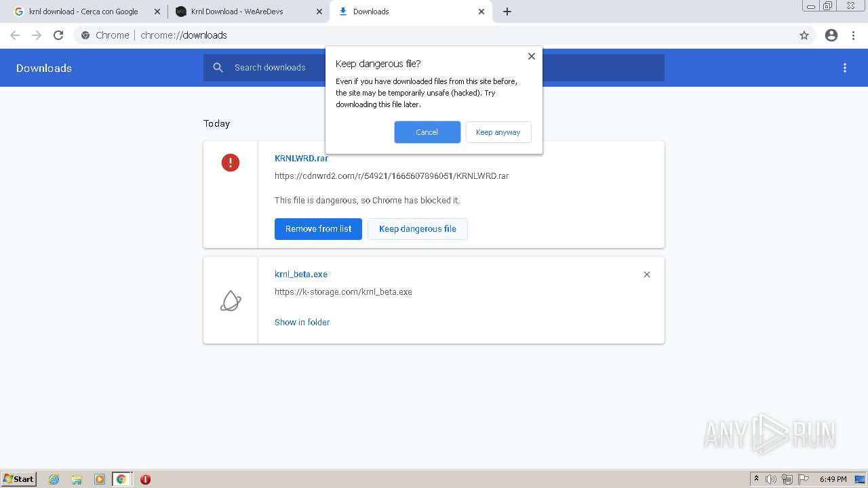Viewport: 868px width, 488px height.
Task: Click the show desktop button
Action: pos(861,479)
